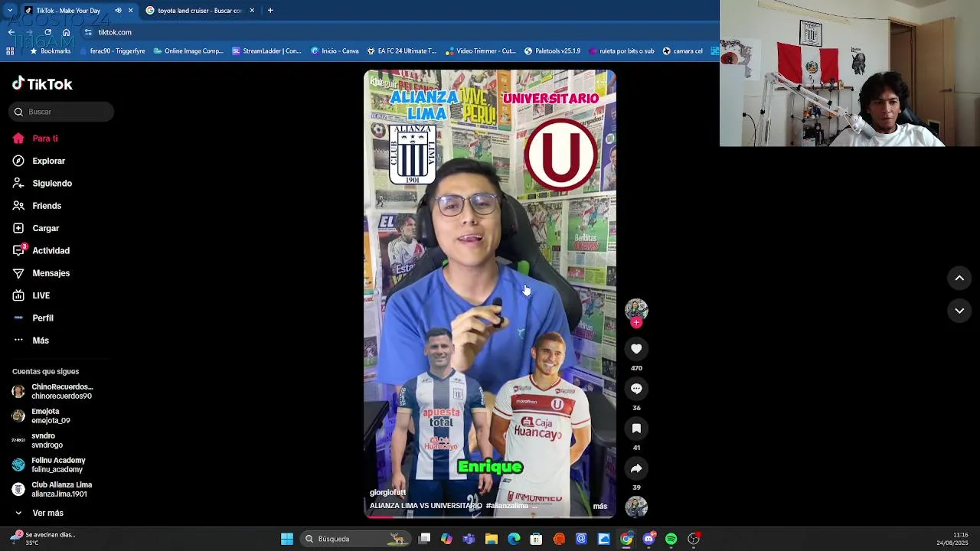Viewport: 980px width, 551px height.
Task: Open Spotify from the taskbar
Action: point(671,539)
